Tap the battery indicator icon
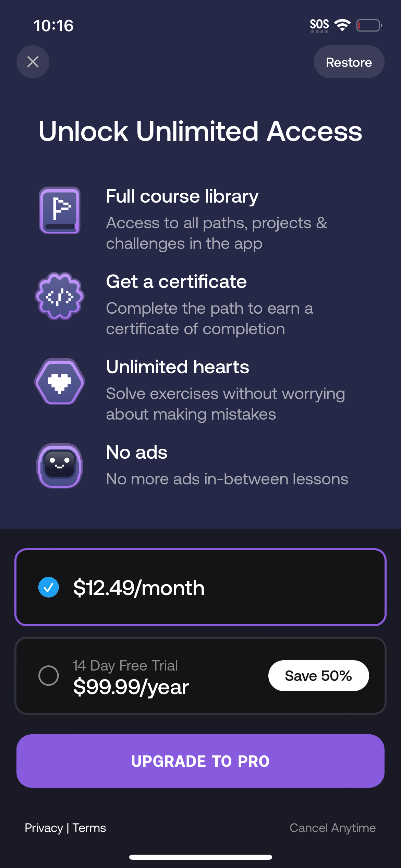The image size is (401, 868). pyautogui.click(x=369, y=25)
